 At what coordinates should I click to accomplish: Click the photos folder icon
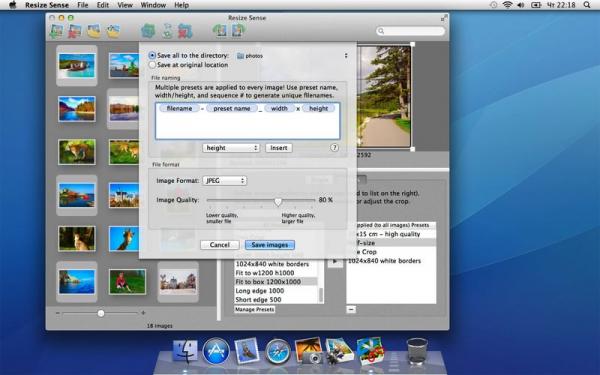[x=240, y=56]
